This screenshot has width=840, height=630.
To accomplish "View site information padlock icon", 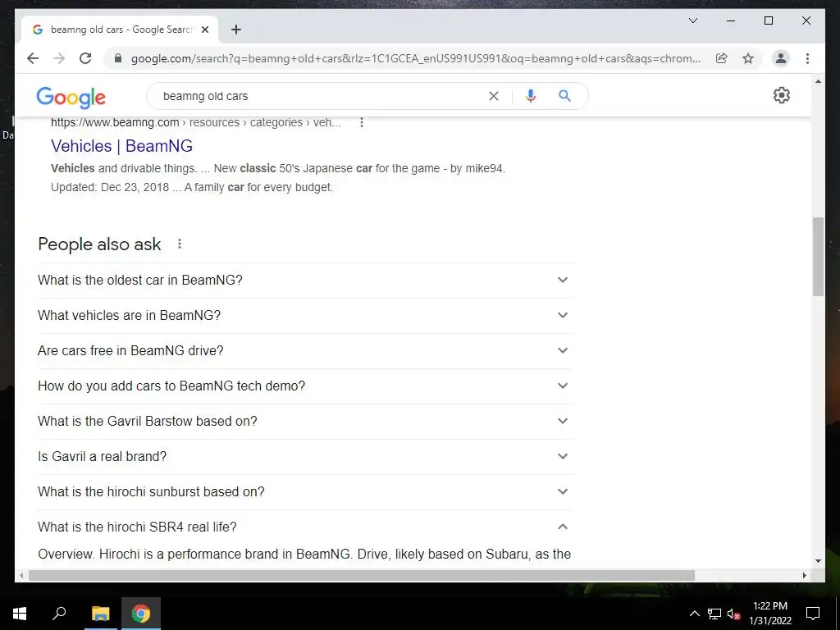I will point(118,58).
